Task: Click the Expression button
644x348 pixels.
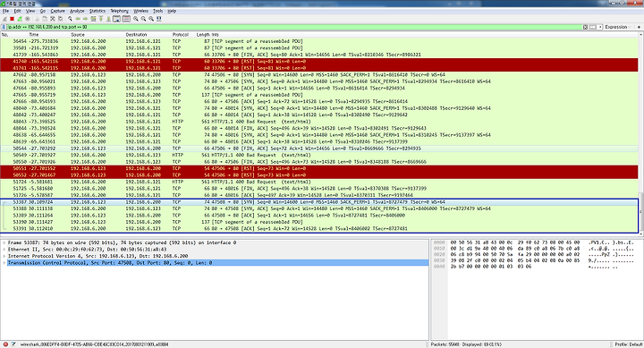Action: (616, 27)
